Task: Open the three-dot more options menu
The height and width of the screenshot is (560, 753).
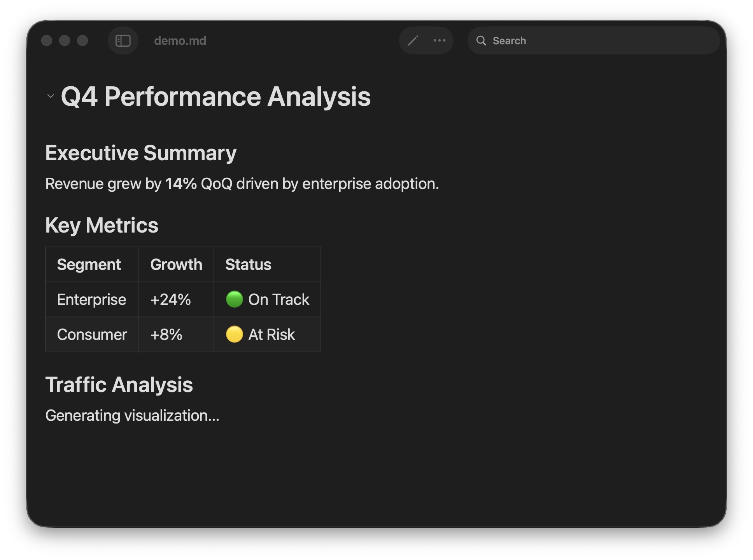Action: (x=440, y=40)
